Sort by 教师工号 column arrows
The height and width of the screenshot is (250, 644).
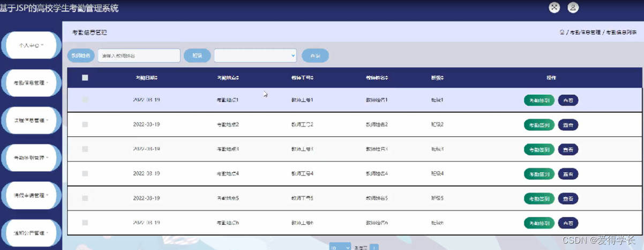click(312, 78)
